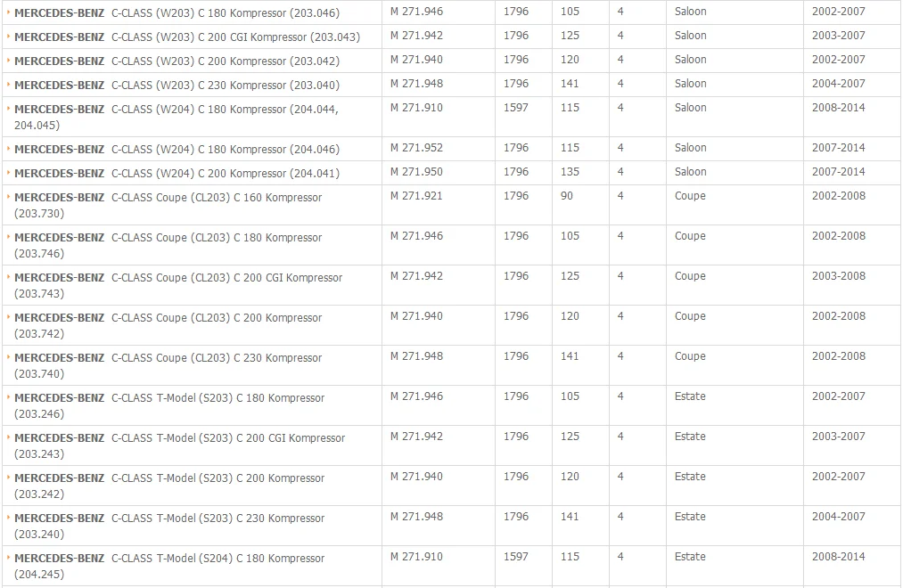Click the arrow marker beside Coupe C 160 Kompressor

[9, 197]
